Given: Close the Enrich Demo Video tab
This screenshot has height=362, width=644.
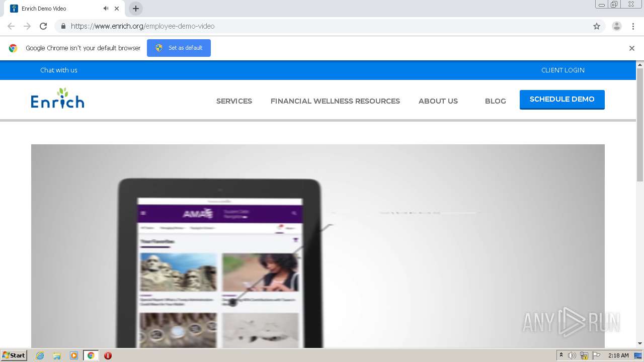Looking at the screenshot, I should tap(117, 9).
